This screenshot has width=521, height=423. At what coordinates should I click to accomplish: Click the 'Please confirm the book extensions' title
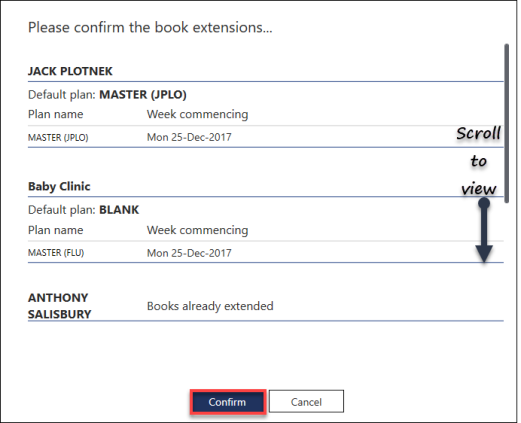pyautogui.click(x=150, y=27)
